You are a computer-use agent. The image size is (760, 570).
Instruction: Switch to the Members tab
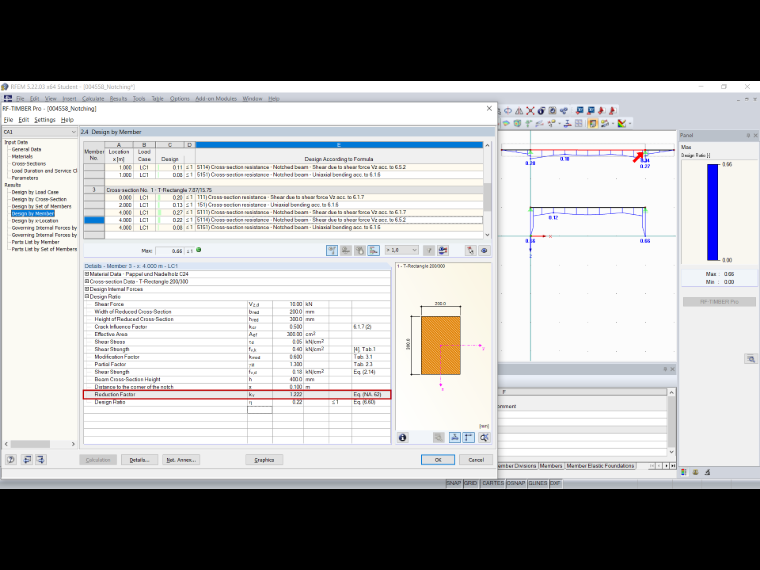coord(551,466)
